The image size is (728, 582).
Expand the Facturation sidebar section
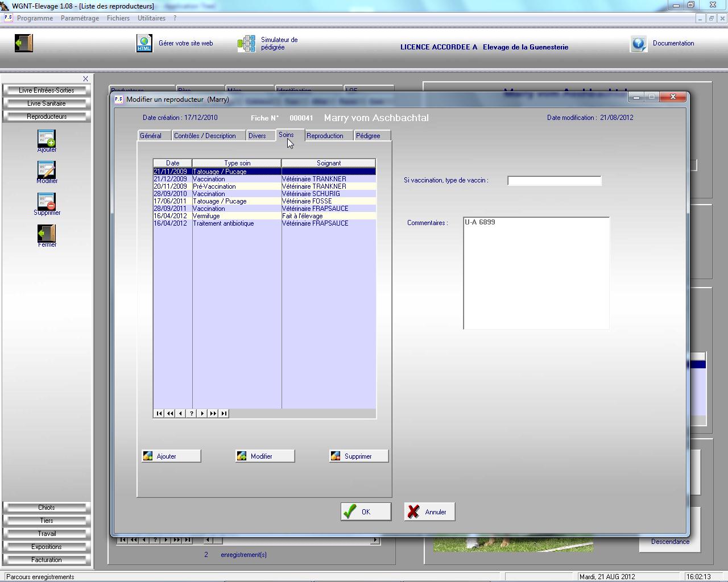click(47, 560)
